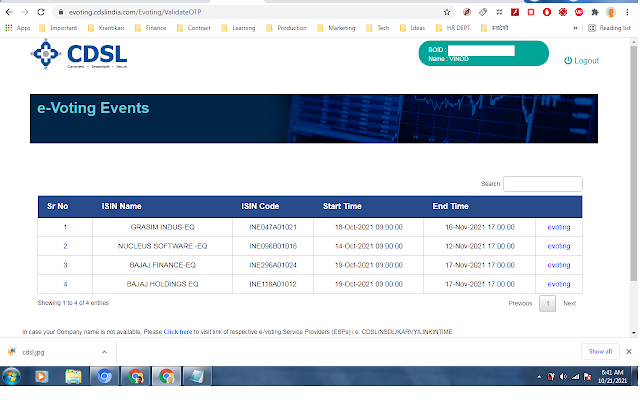Click the CDSL logo

[79, 53]
